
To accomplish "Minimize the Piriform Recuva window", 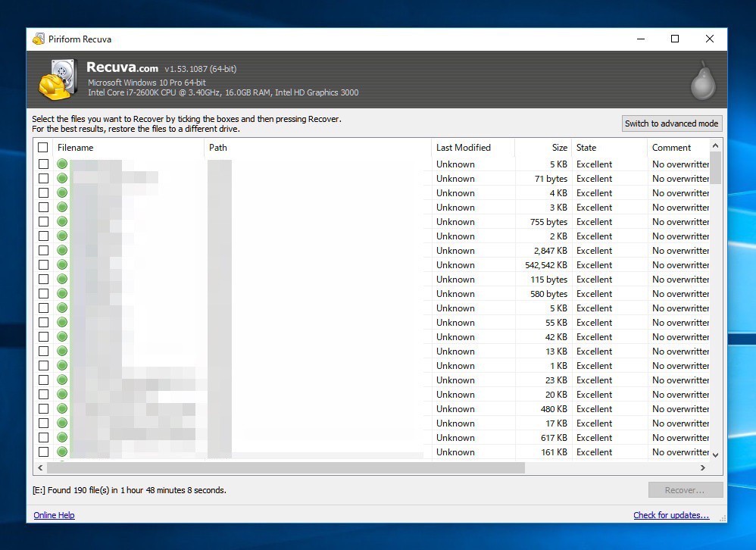I will click(641, 39).
